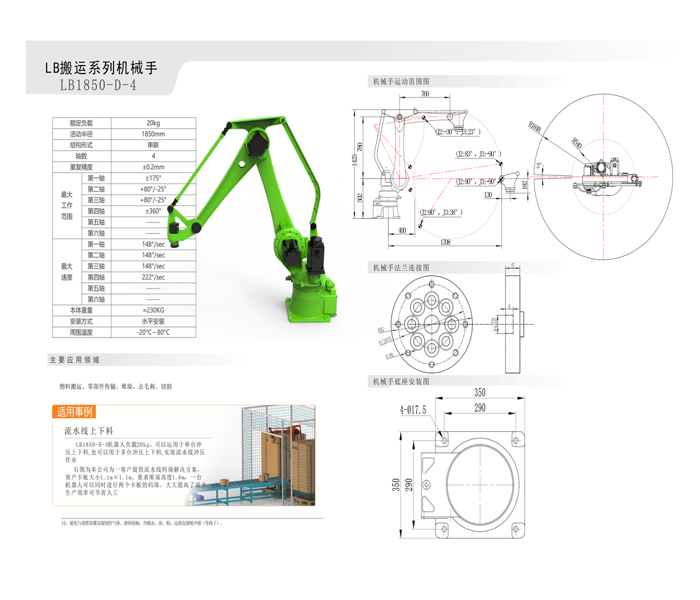Click the "P.C.D Ø70" flange callout
The height and width of the screenshot is (600, 700).
tap(385, 341)
